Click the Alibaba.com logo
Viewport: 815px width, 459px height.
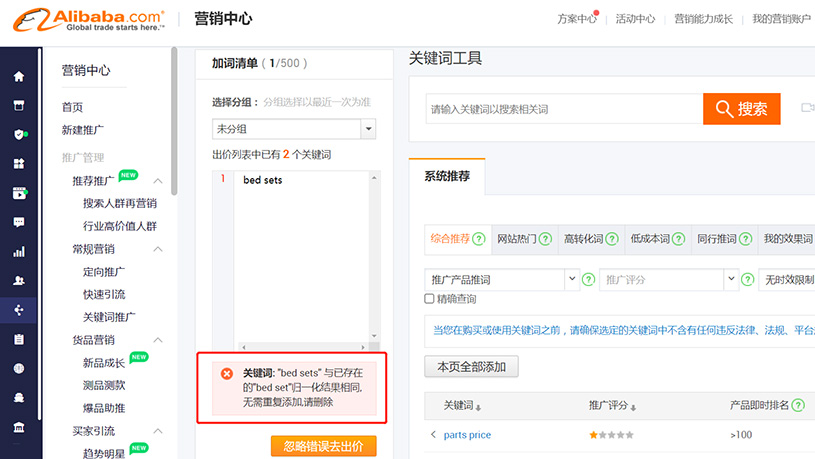89,20
